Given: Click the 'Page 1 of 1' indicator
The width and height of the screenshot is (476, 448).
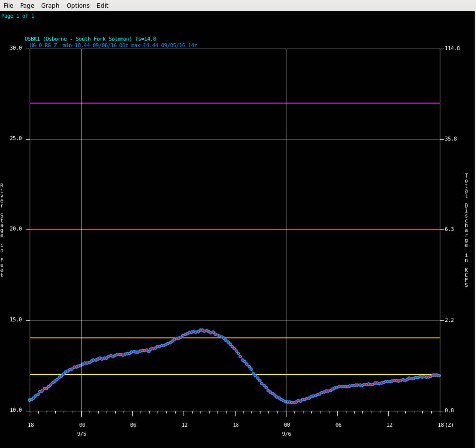Looking at the screenshot, I should 18,16.
